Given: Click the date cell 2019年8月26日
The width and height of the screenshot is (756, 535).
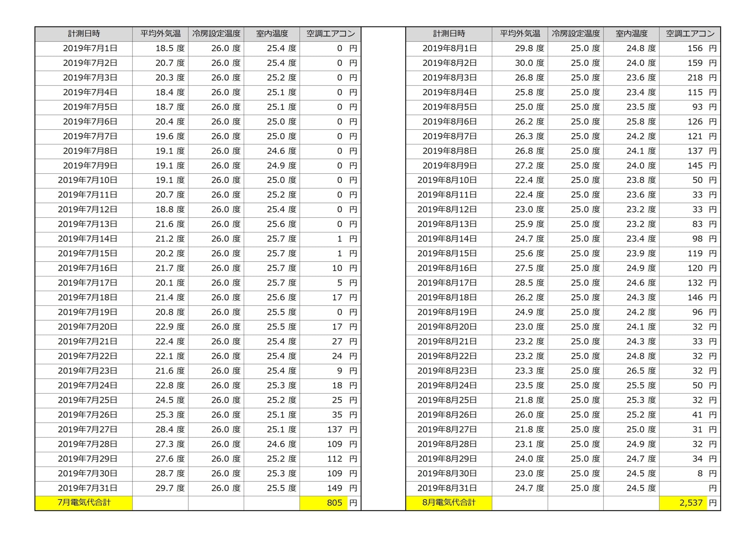Looking at the screenshot, I should 449,415.
